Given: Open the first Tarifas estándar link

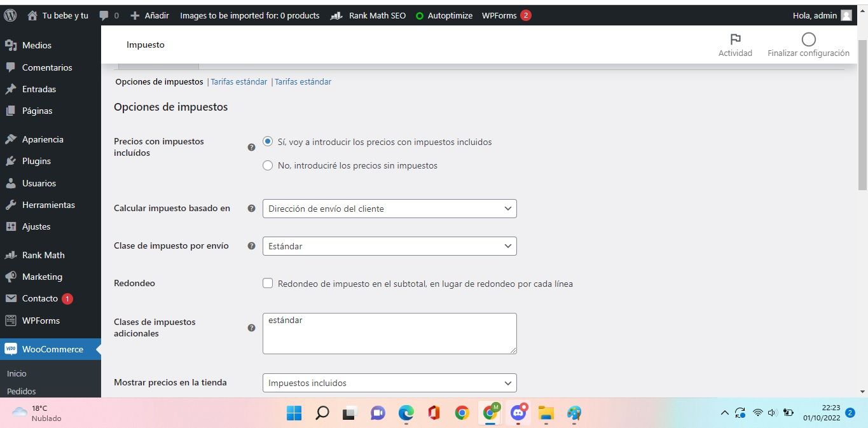Looking at the screenshot, I should (238, 81).
